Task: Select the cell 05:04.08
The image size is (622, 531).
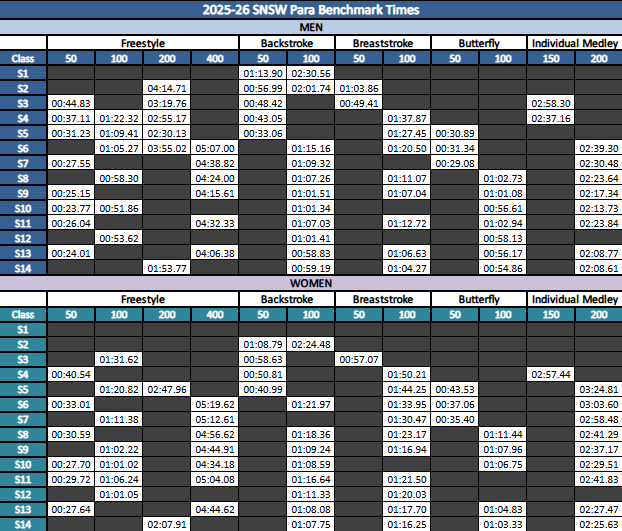Action: coord(215,479)
